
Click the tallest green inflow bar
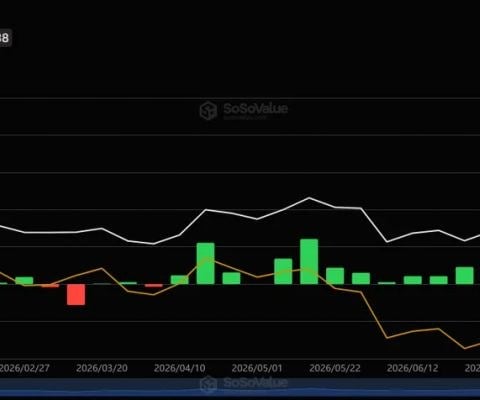[309, 262]
